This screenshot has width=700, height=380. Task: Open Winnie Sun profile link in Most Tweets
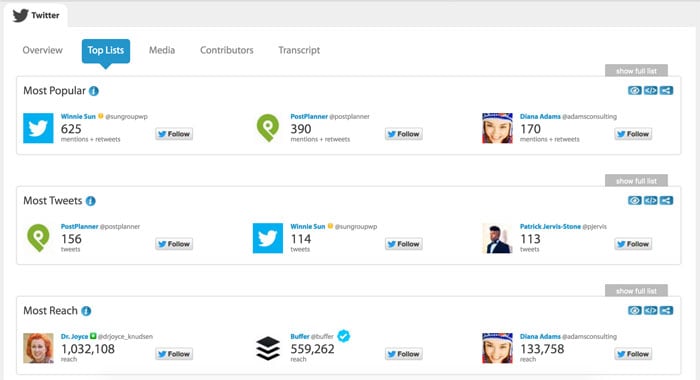point(308,226)
